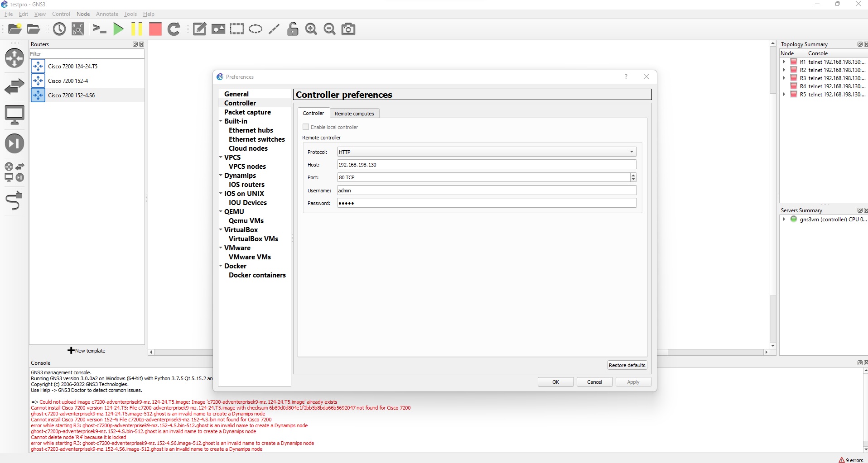Expand gns3vm controller in Servers Summary
This screenshot has width=868, height=463.
coord(784,219)
